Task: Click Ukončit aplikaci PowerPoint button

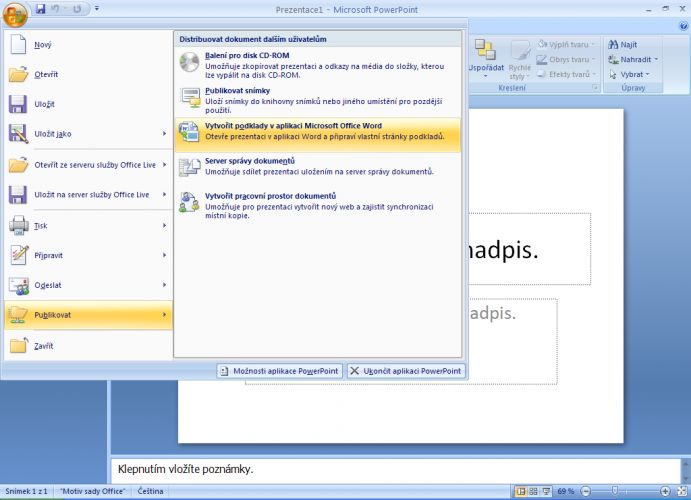Action: 406,371
